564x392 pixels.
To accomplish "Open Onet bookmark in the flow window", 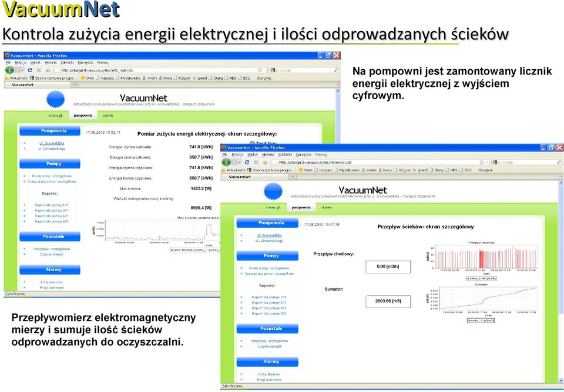I will (x=305, y=170).
